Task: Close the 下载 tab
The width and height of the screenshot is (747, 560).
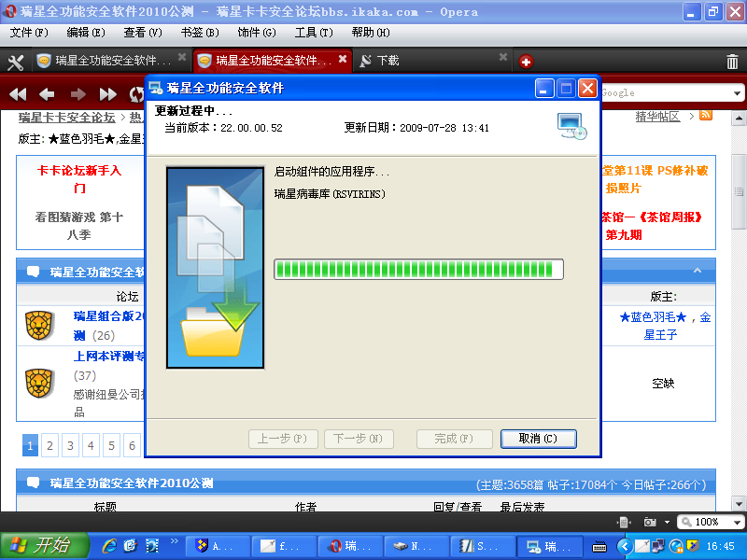Action: 503,57
